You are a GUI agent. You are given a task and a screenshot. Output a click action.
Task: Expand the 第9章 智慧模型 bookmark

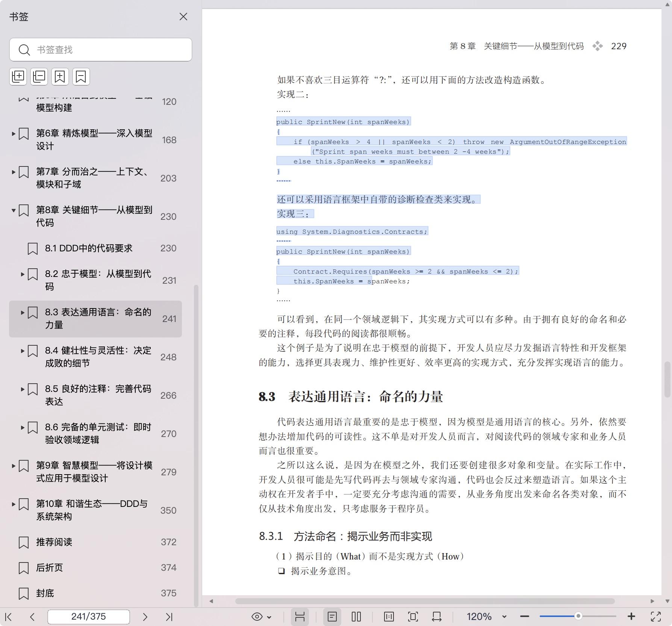14,466
